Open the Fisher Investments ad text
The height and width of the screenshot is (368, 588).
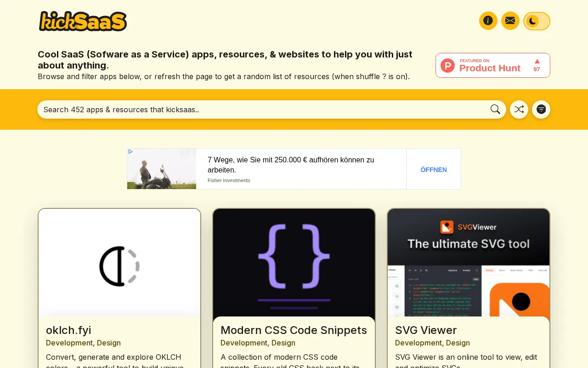291,165
